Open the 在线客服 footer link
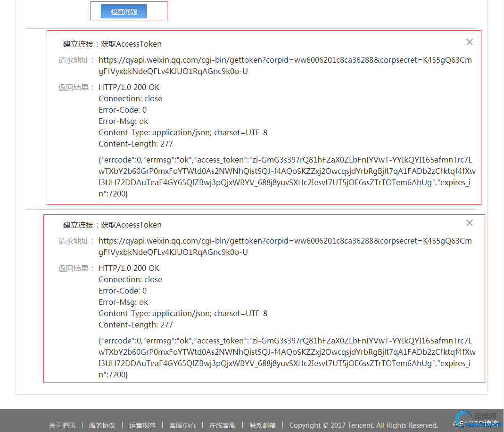Image resolution: width=504 pixels, height=432 pixels. click(x=223, y=425)
